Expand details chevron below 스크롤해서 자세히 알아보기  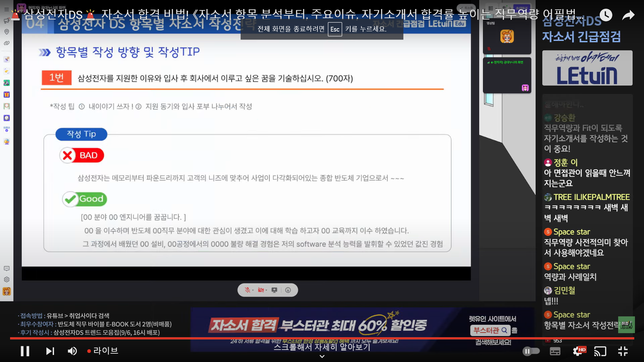pyautogui.click(x=322, y=356)
